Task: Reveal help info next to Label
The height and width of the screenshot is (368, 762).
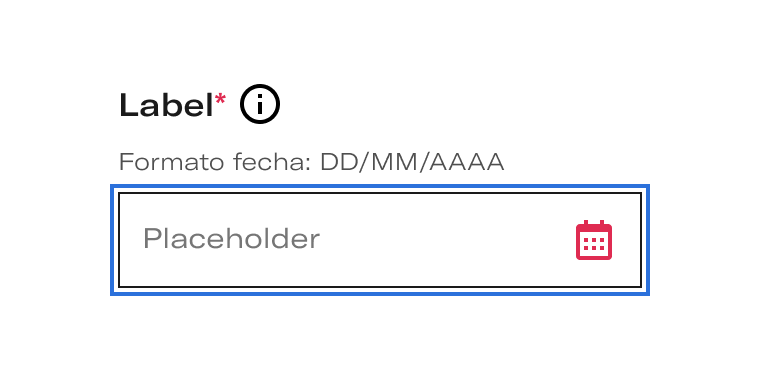Action: coord(260,104)
